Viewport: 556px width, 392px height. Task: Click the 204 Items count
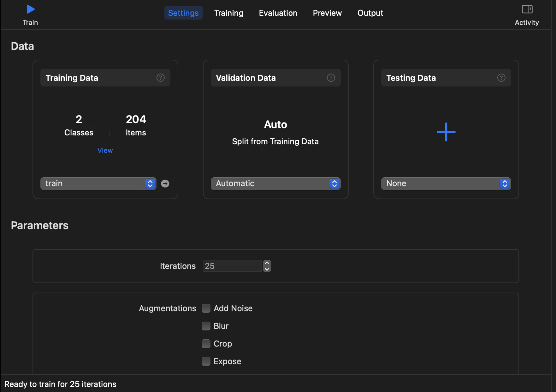click(136, 125)
